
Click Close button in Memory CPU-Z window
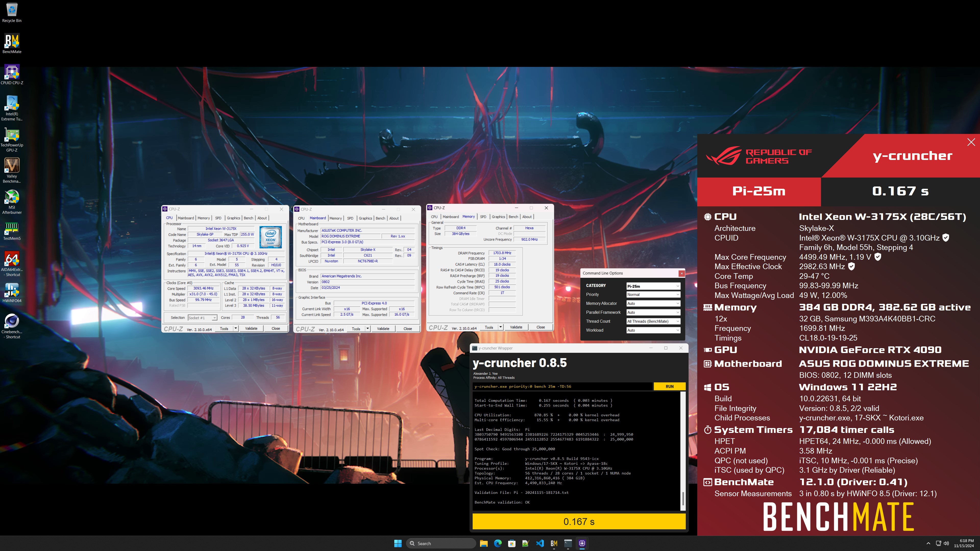tap(541, 327)
